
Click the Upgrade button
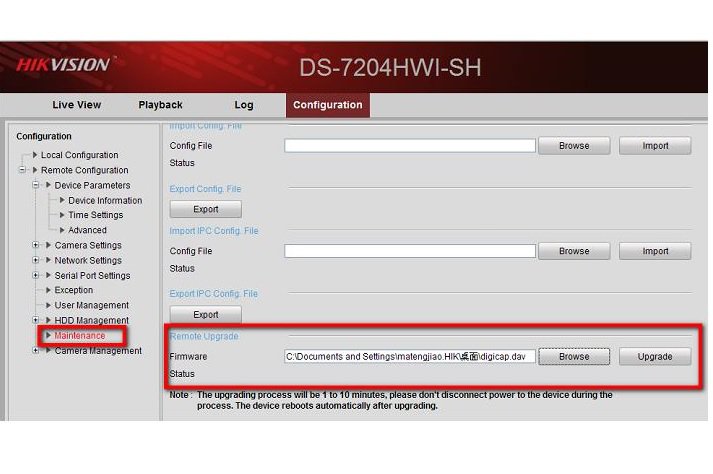tap(655, 357)
